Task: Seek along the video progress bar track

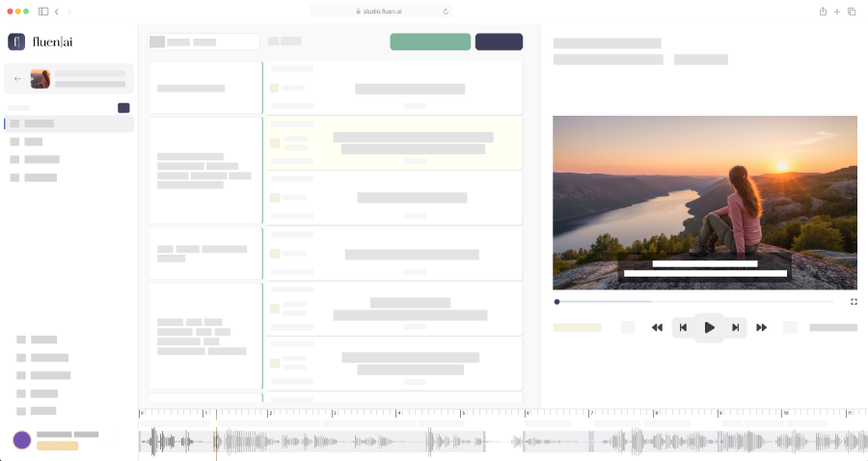Action: click(x=694, y=302)
